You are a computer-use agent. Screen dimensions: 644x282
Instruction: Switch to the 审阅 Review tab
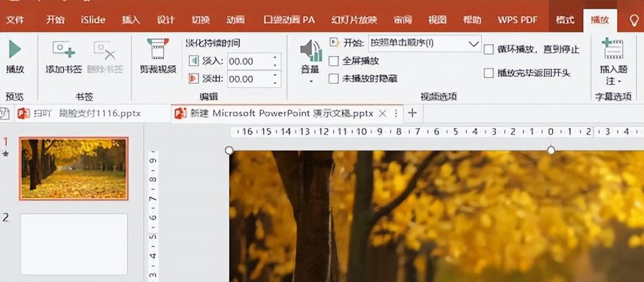click(x=402, y=20)
